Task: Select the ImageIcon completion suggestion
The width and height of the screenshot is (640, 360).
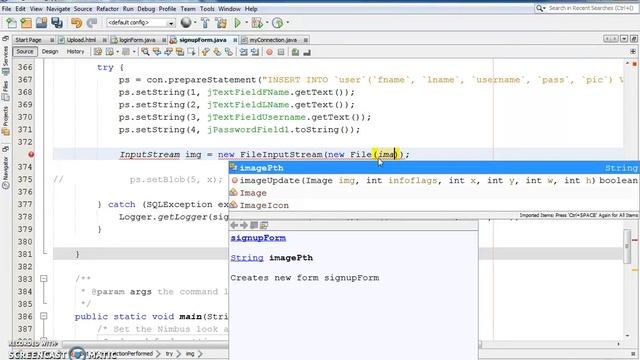Action: pos(434,205)
